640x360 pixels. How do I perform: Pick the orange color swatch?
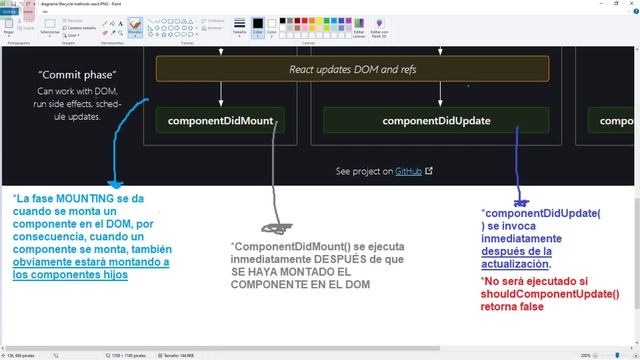click(x=312, y=21)
